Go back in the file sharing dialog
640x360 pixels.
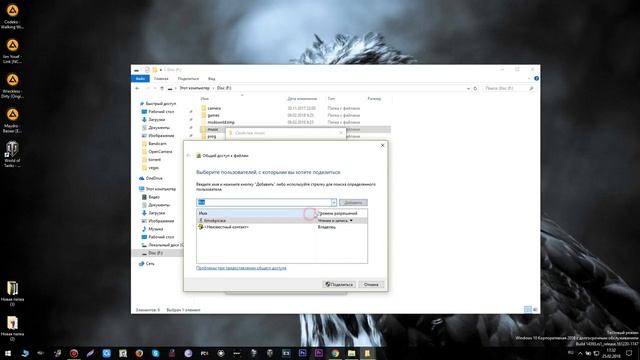pyautogui.click(x=188, y=156)
